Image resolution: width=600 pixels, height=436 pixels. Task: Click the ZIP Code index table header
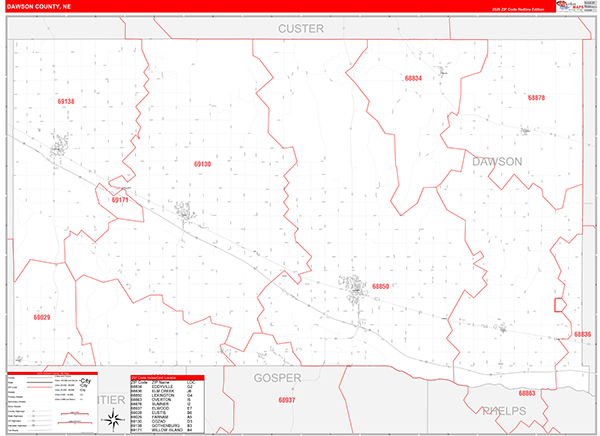[167, 378]
